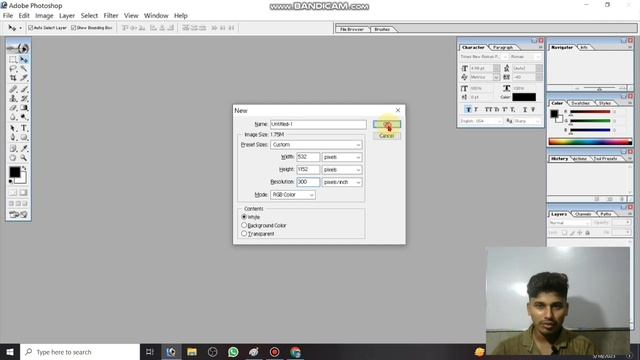The height and width of the screenshot is (360, 640).
Task: Select the Dodge tool
Action: pos(24,117)
